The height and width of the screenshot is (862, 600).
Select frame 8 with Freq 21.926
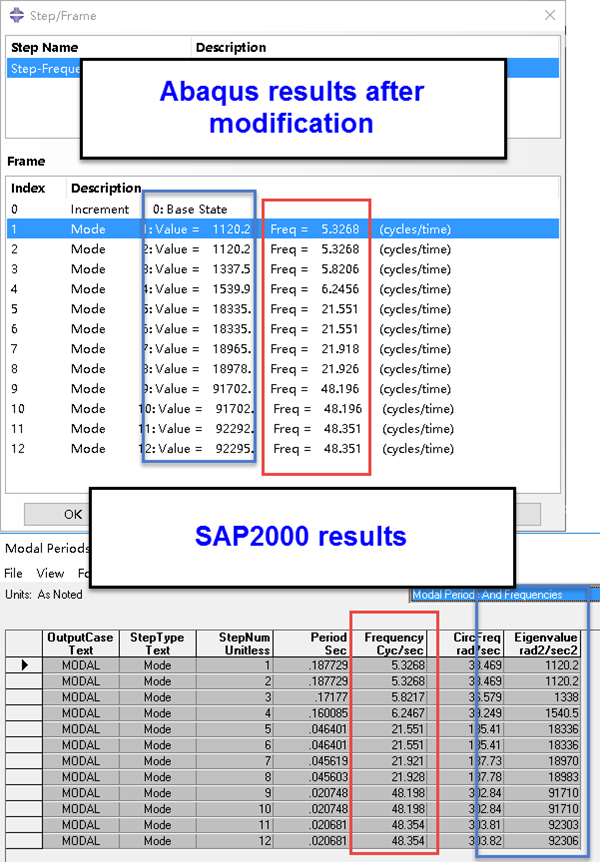[x=283, y=369]
